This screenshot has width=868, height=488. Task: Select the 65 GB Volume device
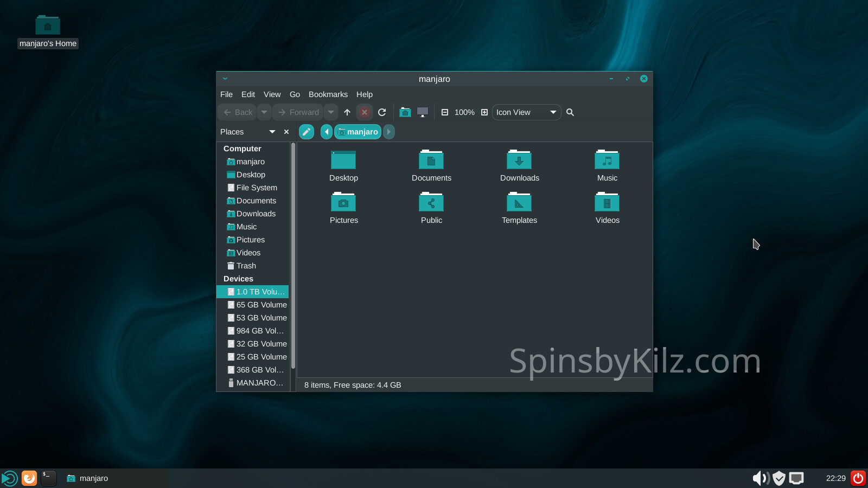(261, 305)
